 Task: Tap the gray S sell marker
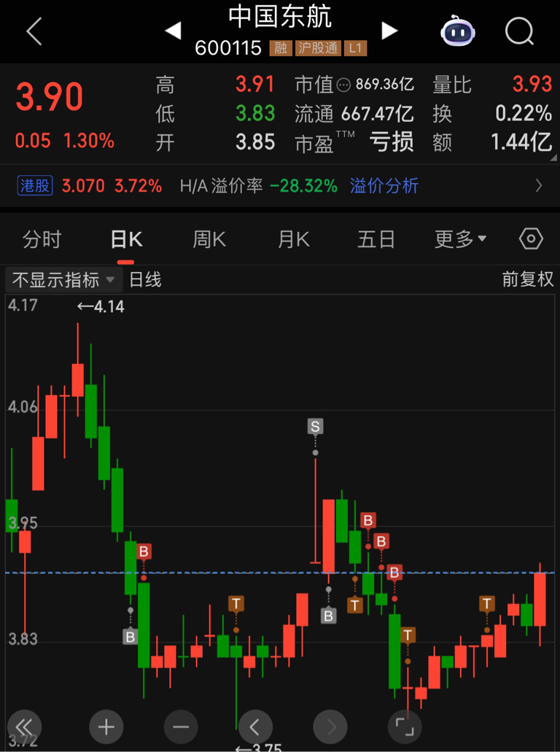315,427
